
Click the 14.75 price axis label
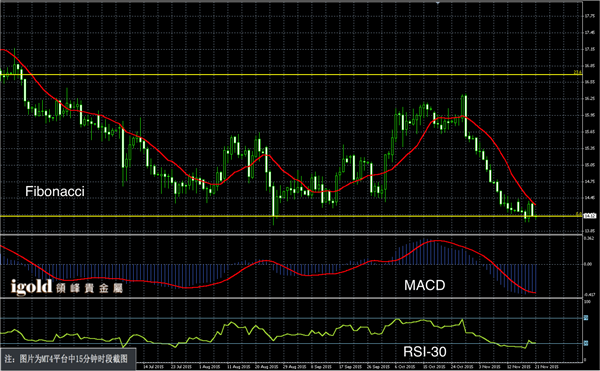pos(589,181)
